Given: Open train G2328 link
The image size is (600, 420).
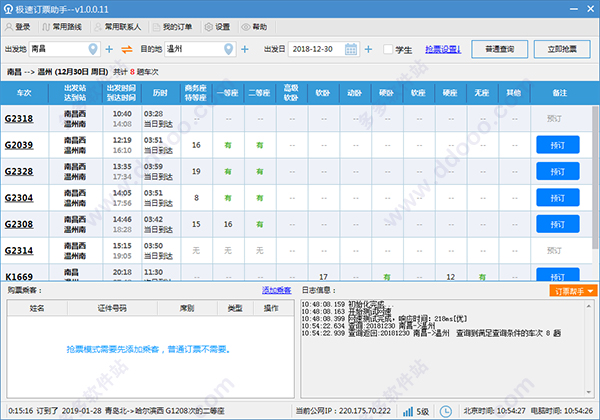Looking at the screenshot, I should (19, 171).
